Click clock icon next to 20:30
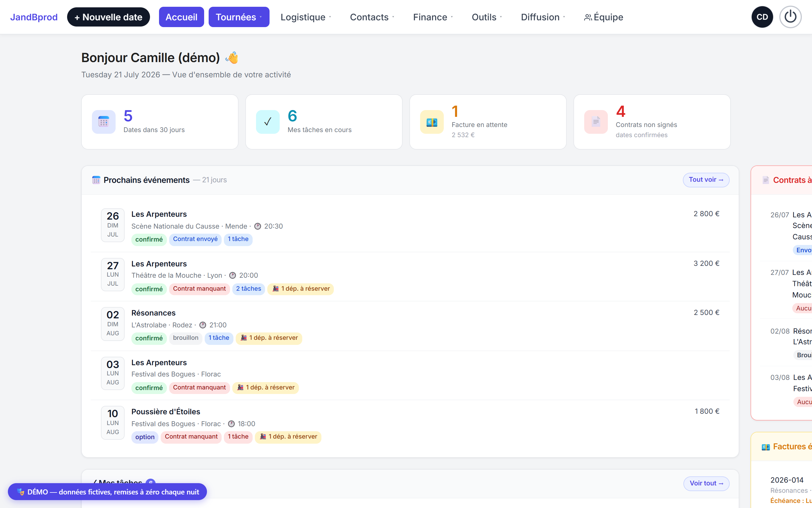 pyautogui.click(x=258, y=226)
